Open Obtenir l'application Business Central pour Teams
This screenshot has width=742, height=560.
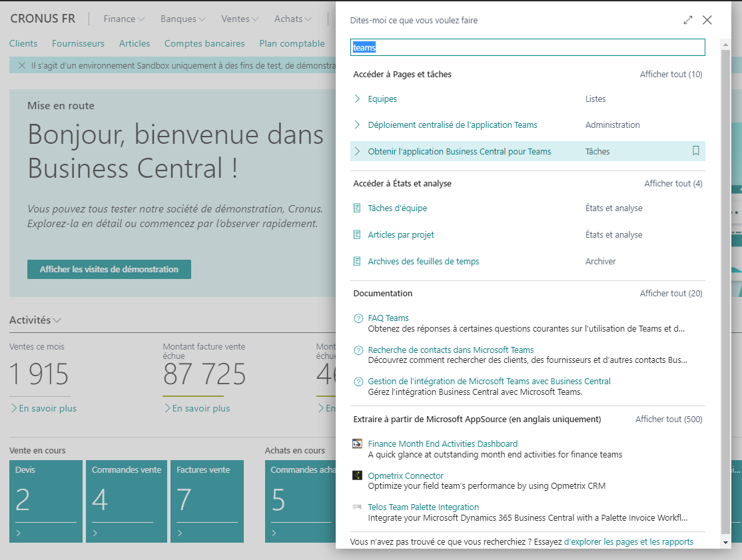[x=460, y=151]
